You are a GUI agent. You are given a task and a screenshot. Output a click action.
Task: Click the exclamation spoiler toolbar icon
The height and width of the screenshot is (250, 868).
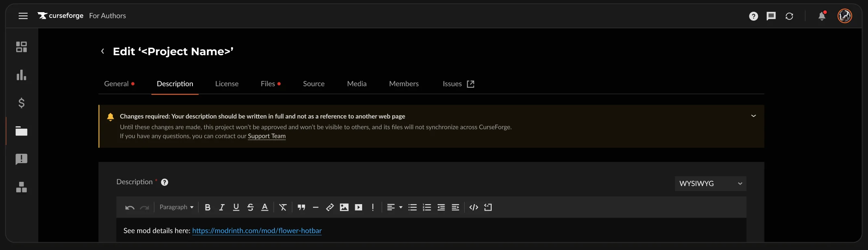[x=373, y=207]
